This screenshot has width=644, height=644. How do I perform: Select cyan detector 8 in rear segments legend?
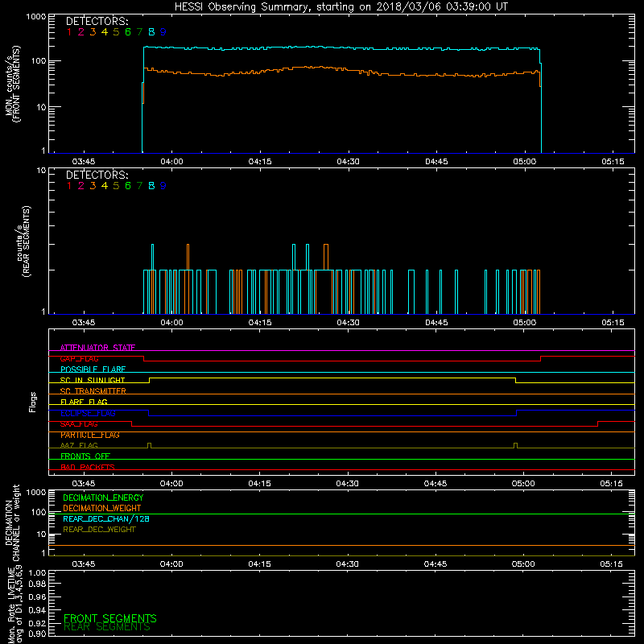click(151, 186)
